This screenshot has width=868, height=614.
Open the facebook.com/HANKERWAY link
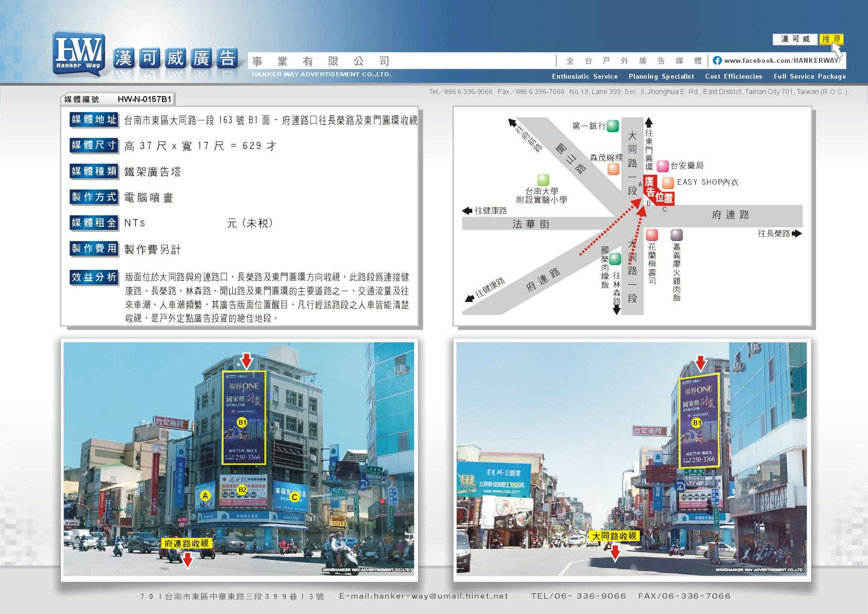click(x=781, y=60)
